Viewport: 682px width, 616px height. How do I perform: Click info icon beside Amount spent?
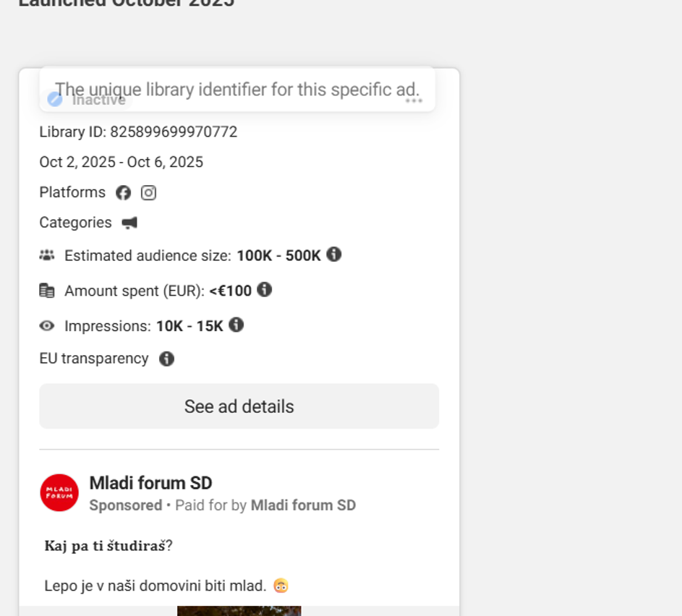[x=265, y=290]
